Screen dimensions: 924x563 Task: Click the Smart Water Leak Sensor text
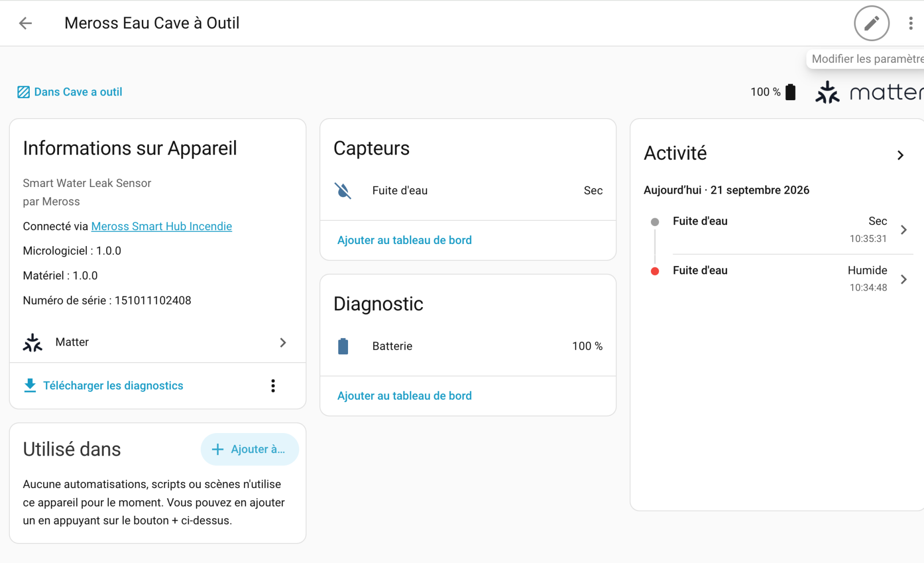pos(87,183)
